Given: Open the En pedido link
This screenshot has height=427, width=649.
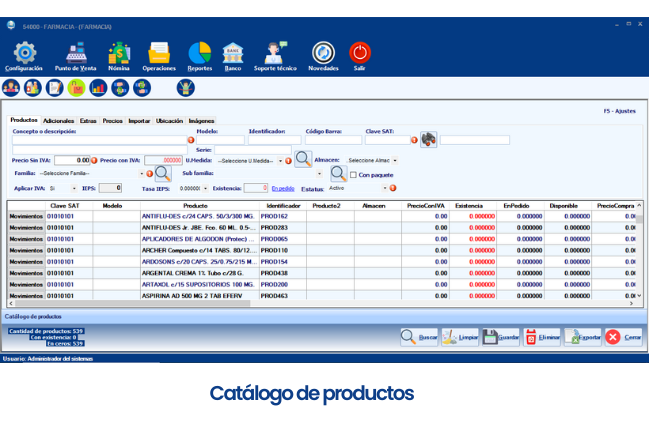Looking at the screenshot, I should [x=283, y=189].
